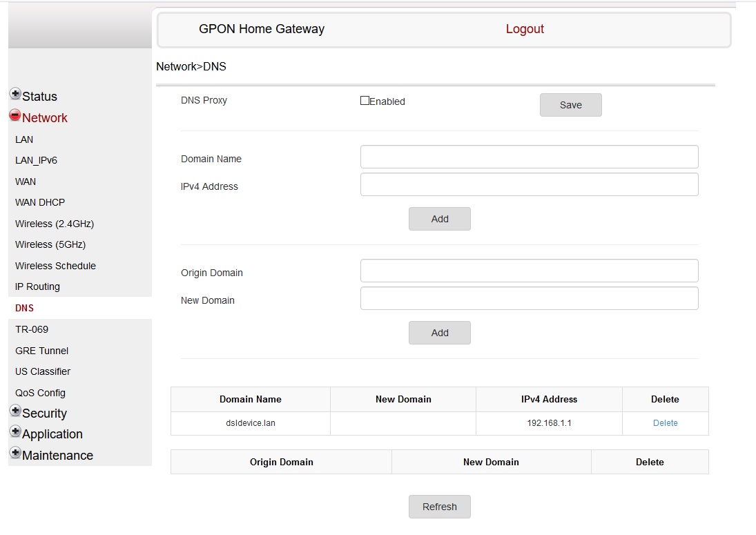Viewport: 756px width, 535px height.
Task: Add the domain name and IPv4 entry
Action: click(439, 219)
